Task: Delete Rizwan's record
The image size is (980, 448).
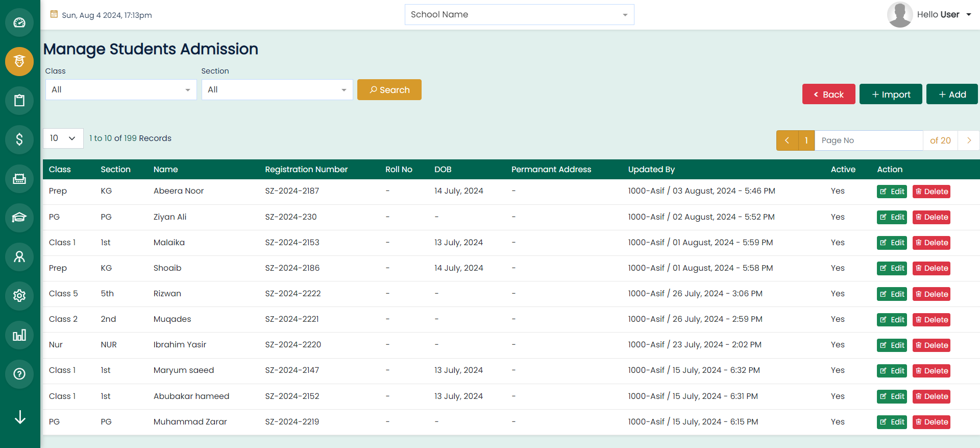Action: (x=932, y=294)
